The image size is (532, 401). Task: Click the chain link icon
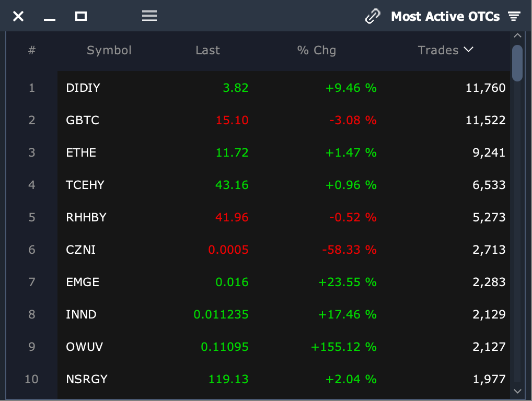pyautogui.click(x=372, y=17)
